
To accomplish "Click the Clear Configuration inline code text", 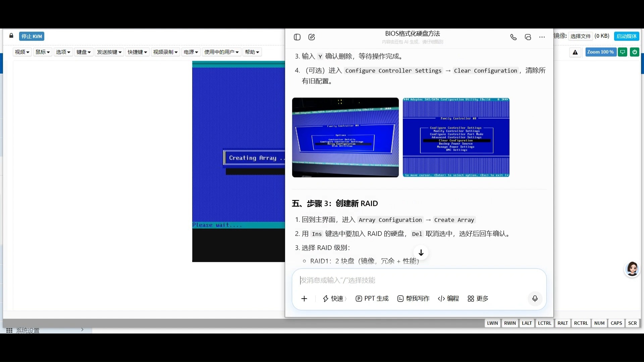I will tap(485, 71).
